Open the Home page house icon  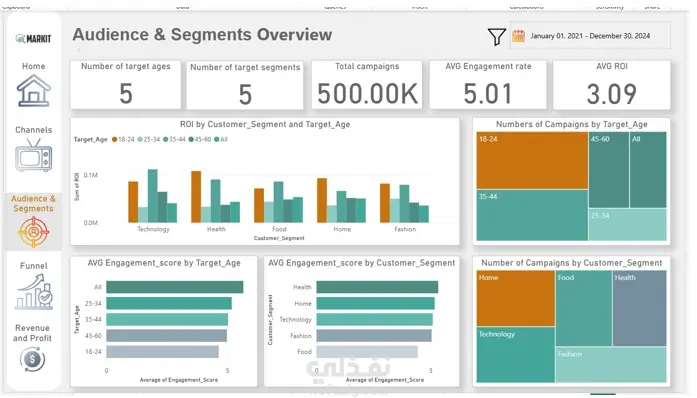[x=34, y=91]
